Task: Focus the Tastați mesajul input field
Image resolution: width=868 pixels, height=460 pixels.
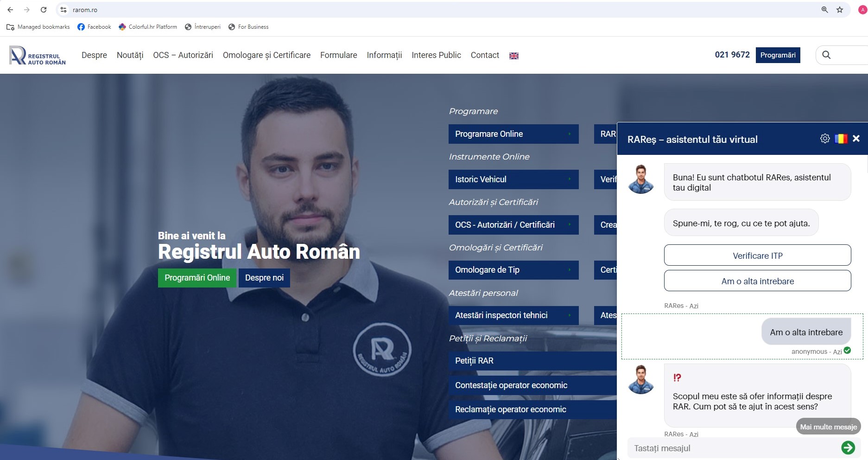Action: (x=733, y=448)
